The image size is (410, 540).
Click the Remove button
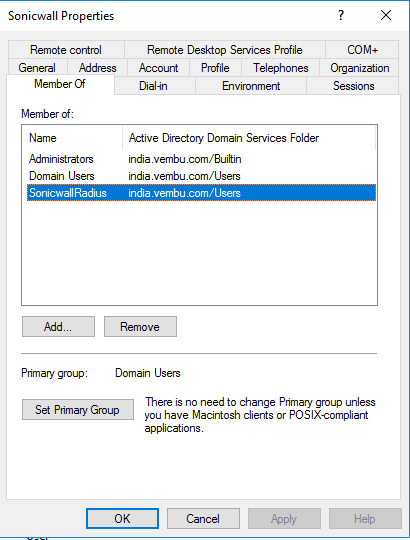click(x=140, y=326)
